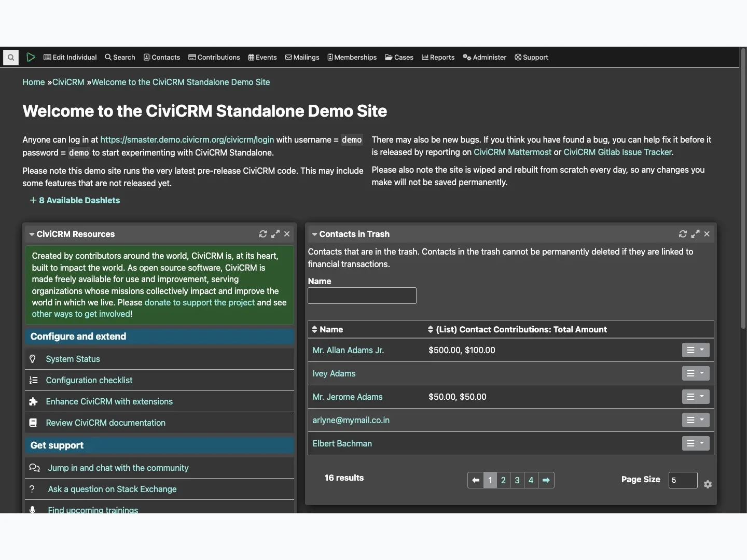Open Enhance CiviCRM with extensions link
This screenshot has height=560, width=747.
click(109, 401)
